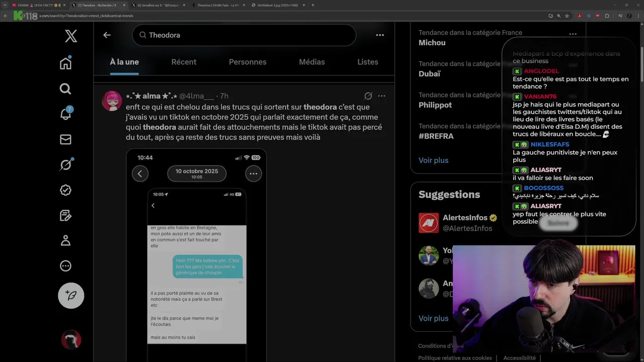This screenshot has height=362, width=644.
Task: Open blue sound extension icon
Action: click(589, 16)
